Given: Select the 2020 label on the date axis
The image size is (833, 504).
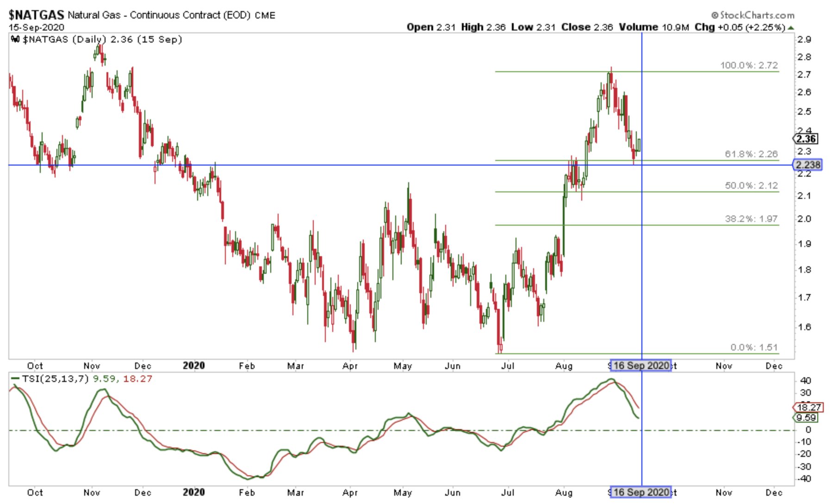Looking at the screenshot, I should [194, 365].
